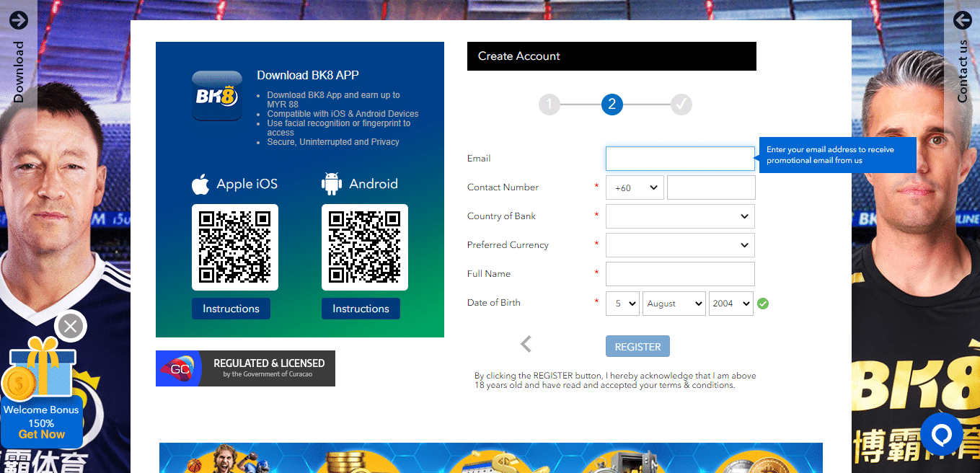Click the Contact Number label
This screenshot has width=980, height=473.
503,187
